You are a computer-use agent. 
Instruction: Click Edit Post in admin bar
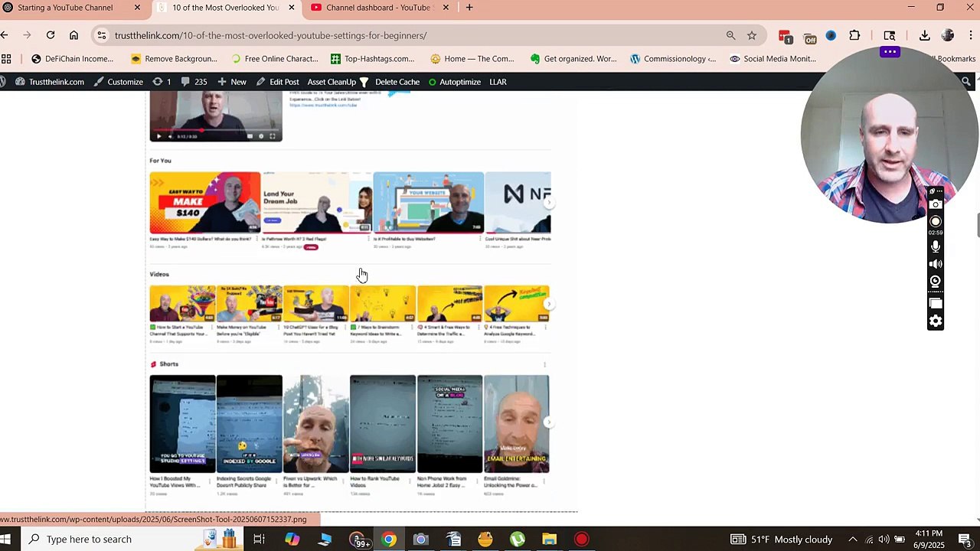pos(278,82)
